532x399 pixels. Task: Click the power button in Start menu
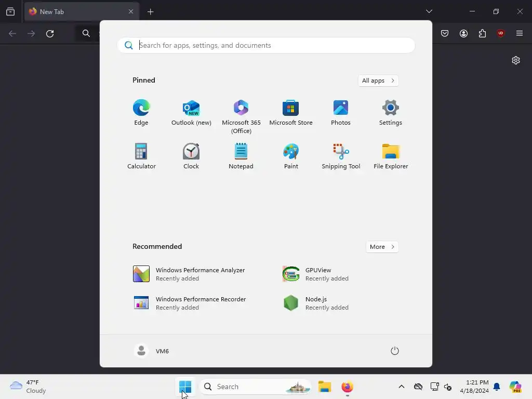click(395, 351)
